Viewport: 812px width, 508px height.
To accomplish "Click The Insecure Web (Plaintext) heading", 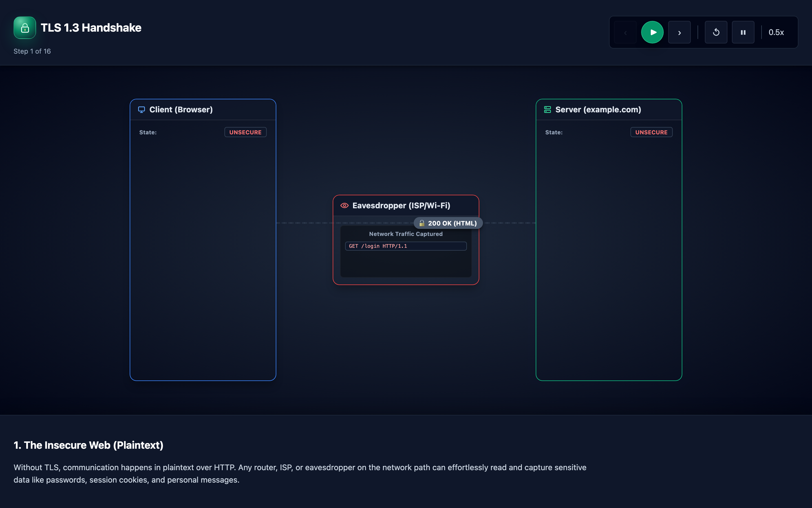I will click(89, 445).
